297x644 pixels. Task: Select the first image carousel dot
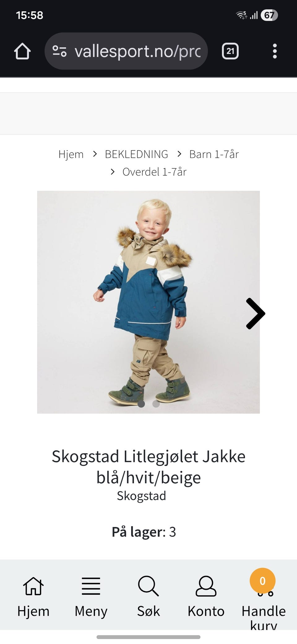coord(141,404)
